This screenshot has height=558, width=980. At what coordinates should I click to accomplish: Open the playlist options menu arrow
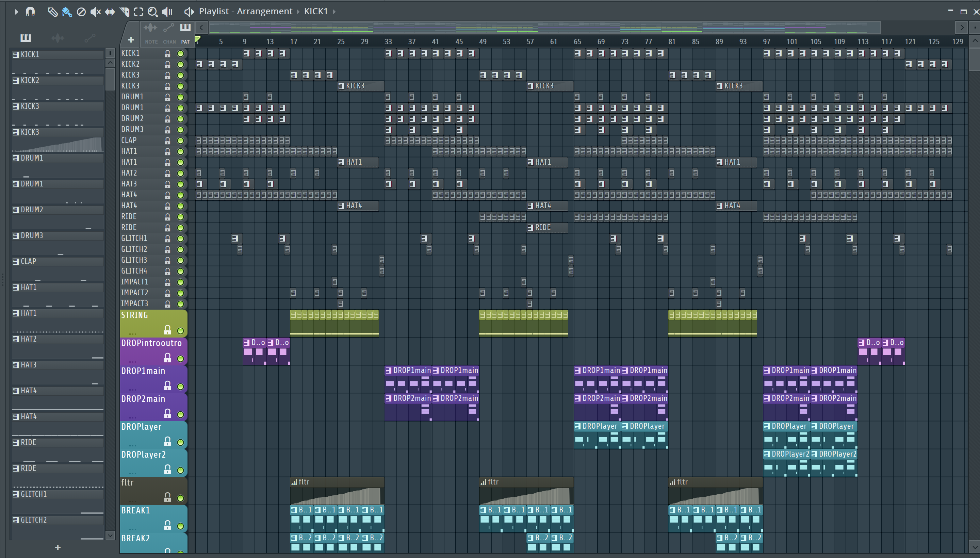pos(16,12)
